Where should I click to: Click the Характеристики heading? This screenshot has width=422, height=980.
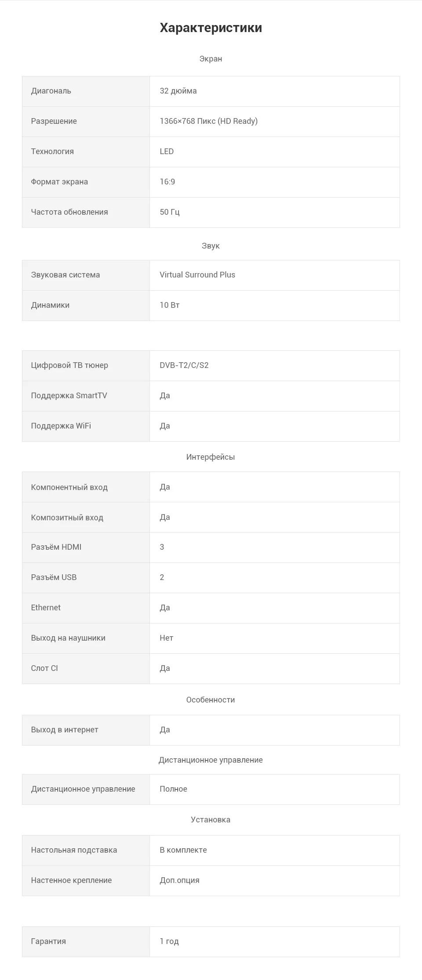[x=211, y=28]
